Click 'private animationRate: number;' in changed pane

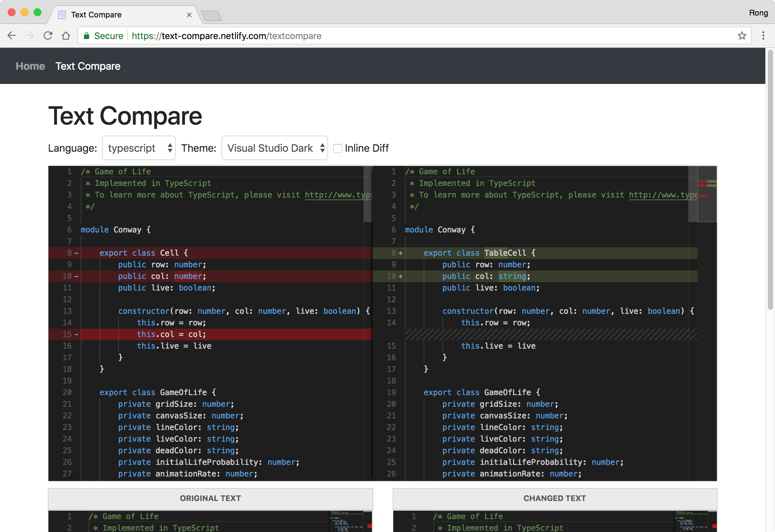(x=512, y=474)
